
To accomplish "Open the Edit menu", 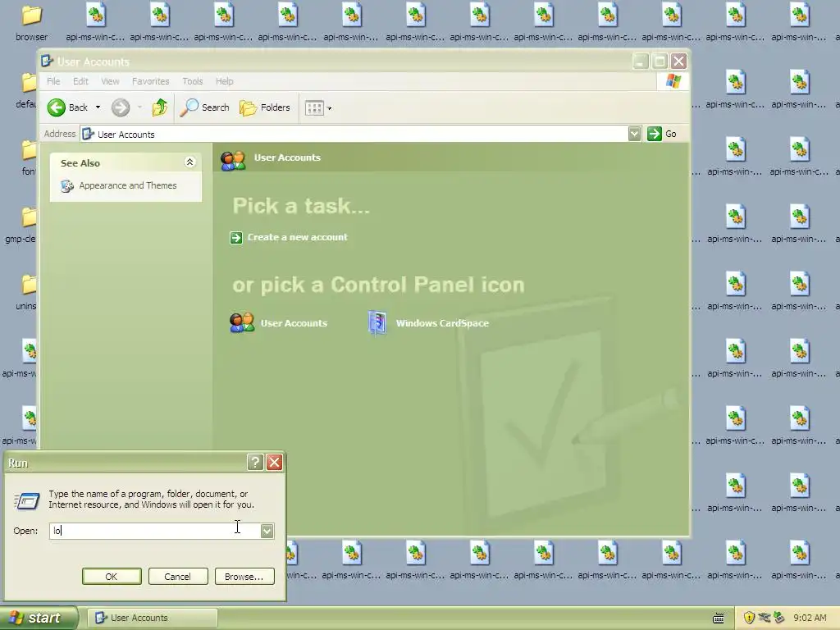I will [x=81, y=81].
